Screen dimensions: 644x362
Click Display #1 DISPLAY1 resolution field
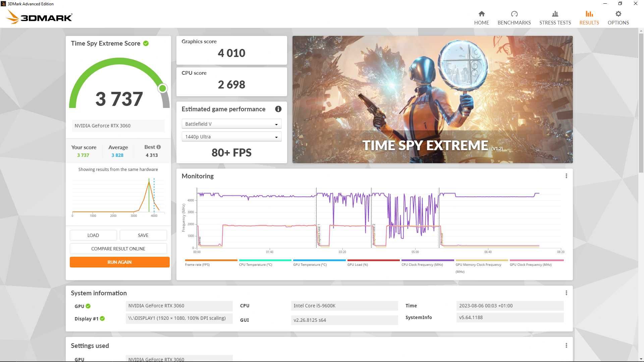coord(179,318)
